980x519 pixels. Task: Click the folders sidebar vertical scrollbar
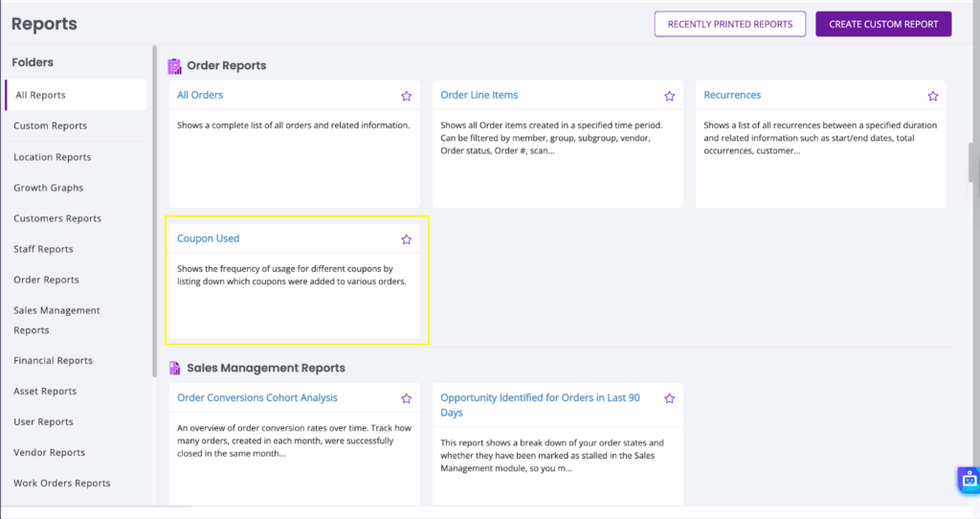154,212
